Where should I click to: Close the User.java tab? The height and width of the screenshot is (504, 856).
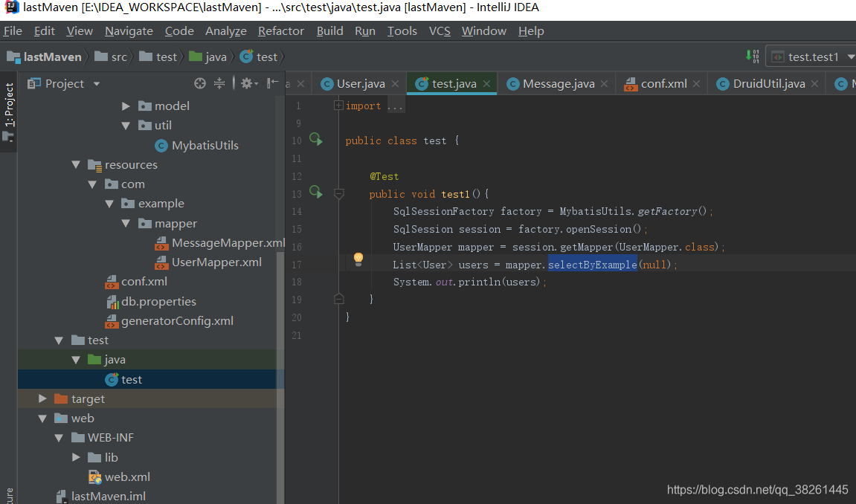click(x=395, y=83)
